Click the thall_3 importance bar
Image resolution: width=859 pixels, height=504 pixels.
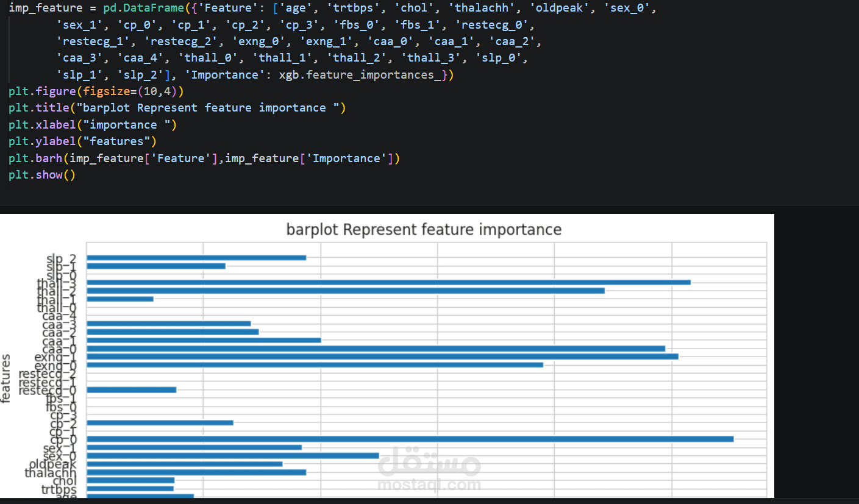pos(388,282)
